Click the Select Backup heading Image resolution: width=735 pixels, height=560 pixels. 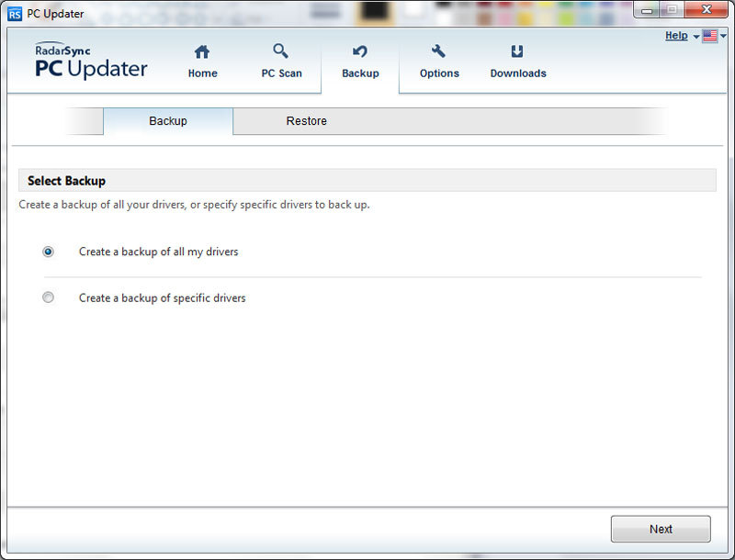[66, 181]
